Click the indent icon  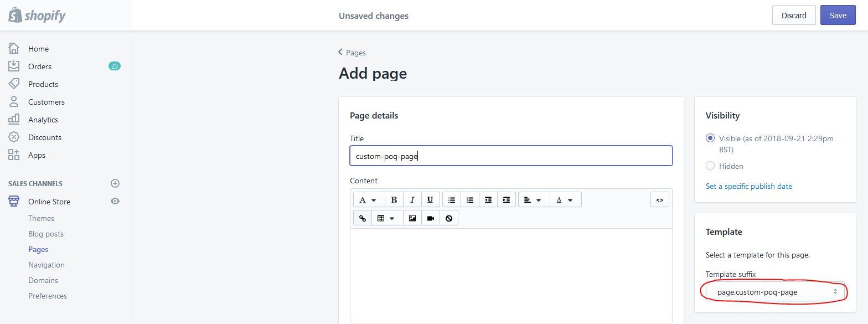point(507,200)
